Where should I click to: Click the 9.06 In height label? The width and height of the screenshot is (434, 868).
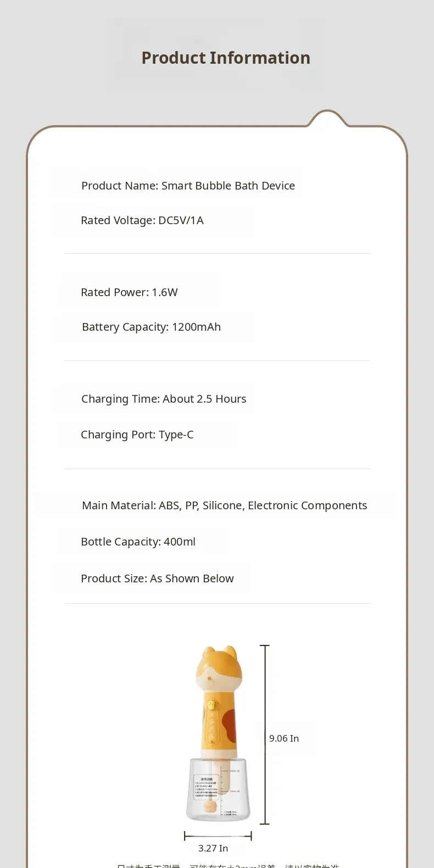(x=284, y=738)
